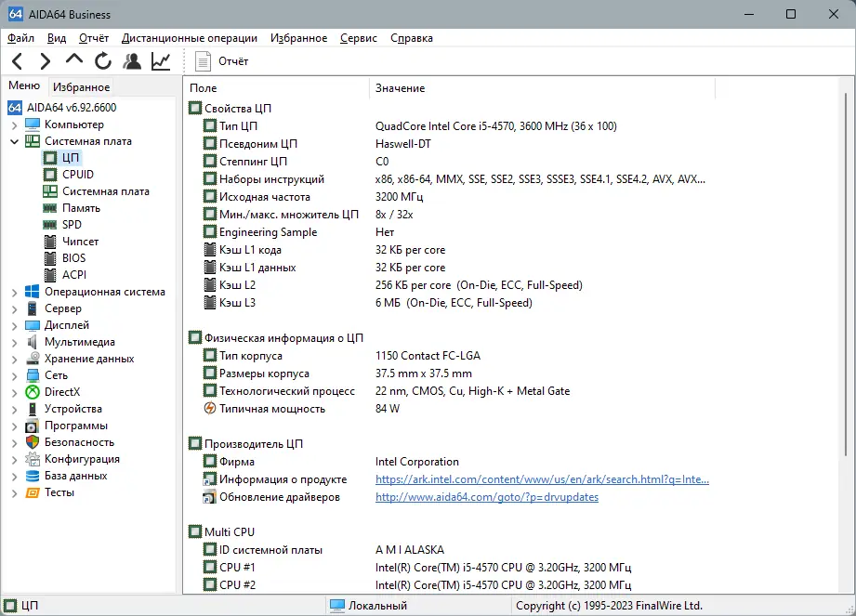Screen dimensions: 856x616
Task: Select the Тесты benchmark icon
Action: point(31,491)
